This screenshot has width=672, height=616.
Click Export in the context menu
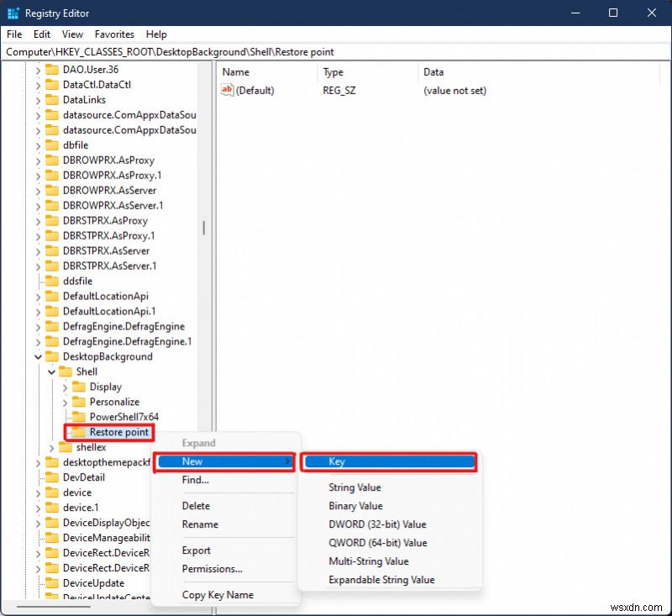click(196, 550)
